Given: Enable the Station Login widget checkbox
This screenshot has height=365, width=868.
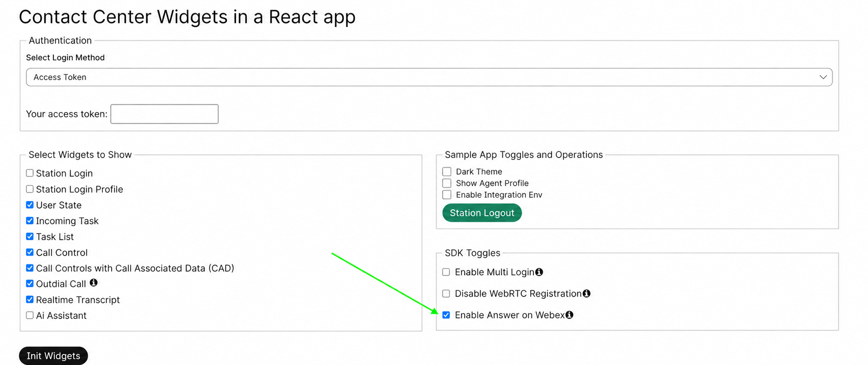Looking at the screenshot, I should [30, 173].
